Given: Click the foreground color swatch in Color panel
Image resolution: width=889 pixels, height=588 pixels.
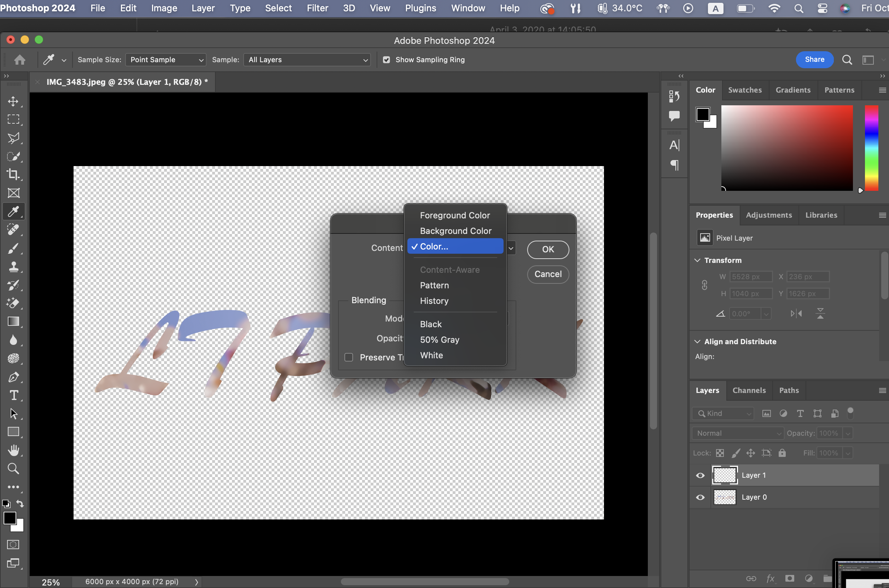Looking at the screenshot, I should [x=703, y=114].
